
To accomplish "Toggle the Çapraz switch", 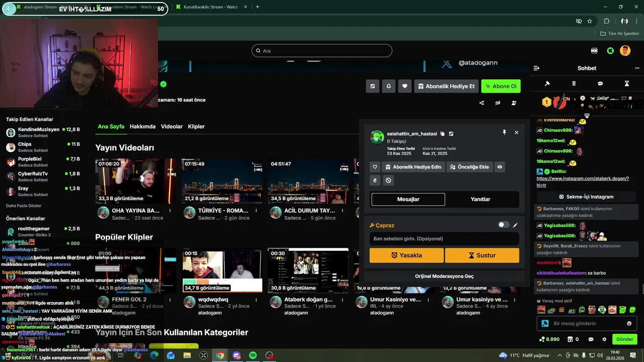I will (504, 225).
